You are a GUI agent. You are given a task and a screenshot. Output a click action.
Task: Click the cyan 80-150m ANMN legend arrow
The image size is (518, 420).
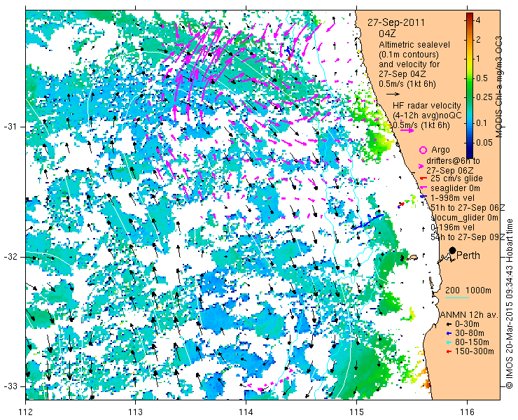click(449, 343)
